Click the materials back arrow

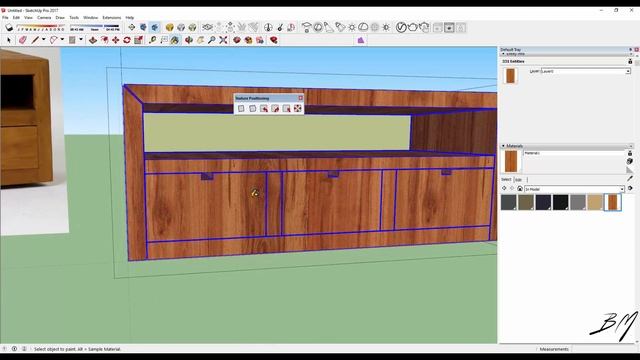[x=504, y=189]
